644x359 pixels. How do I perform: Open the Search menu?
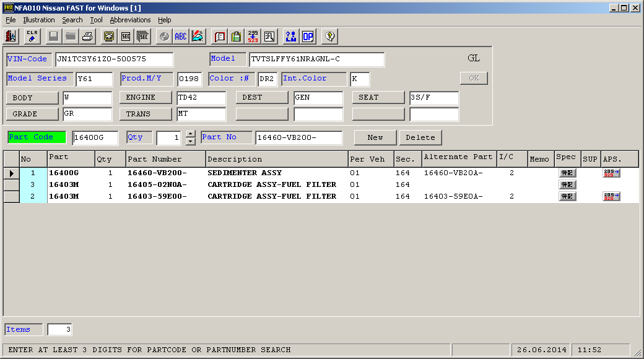point(72,20)
